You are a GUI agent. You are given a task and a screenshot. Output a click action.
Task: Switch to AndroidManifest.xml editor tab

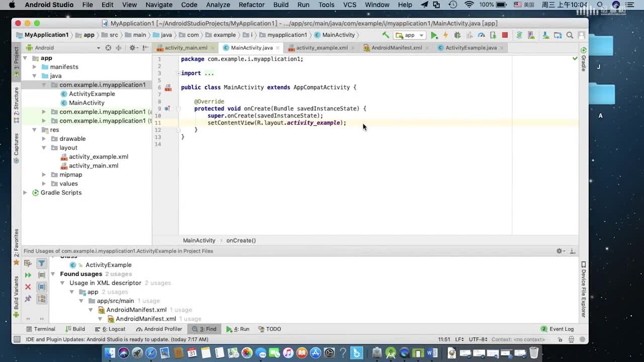pos(396,48)
